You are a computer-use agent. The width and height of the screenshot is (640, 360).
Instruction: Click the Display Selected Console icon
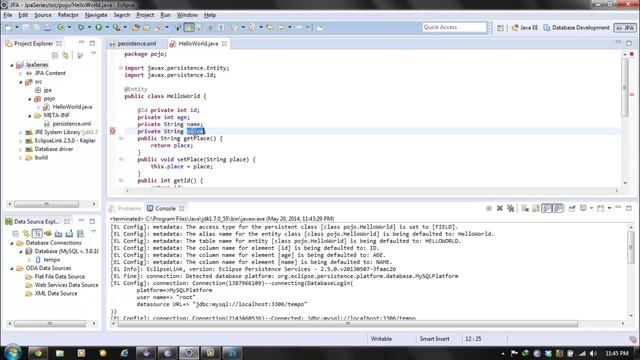[583, 209]
